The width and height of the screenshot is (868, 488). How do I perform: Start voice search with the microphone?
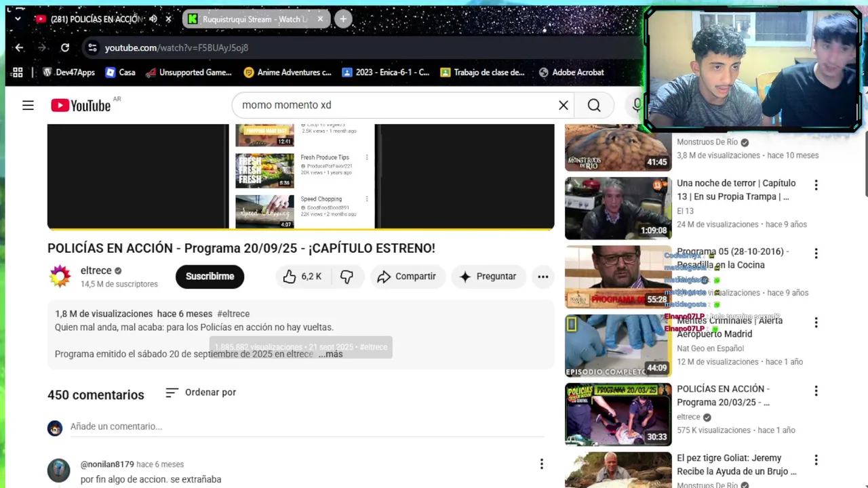(x=637, y=105)
